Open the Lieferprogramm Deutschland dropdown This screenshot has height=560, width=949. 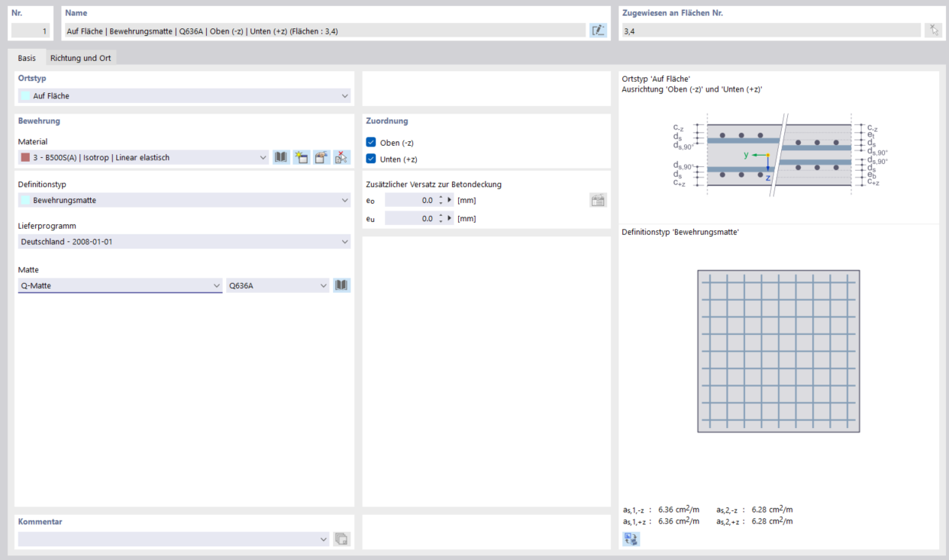point(184,242)
